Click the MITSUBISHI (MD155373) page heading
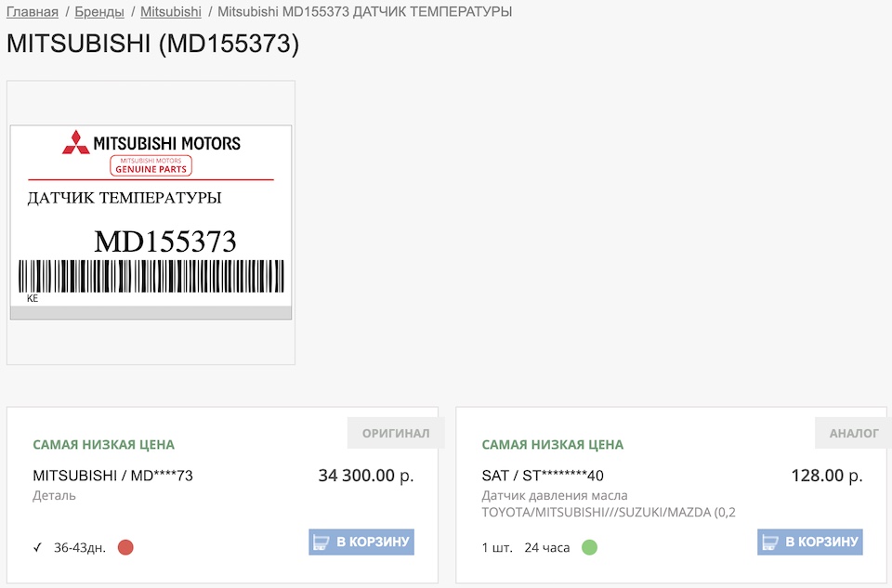The width and height of the screenshot is (892, 588). [x=152, y=45]
